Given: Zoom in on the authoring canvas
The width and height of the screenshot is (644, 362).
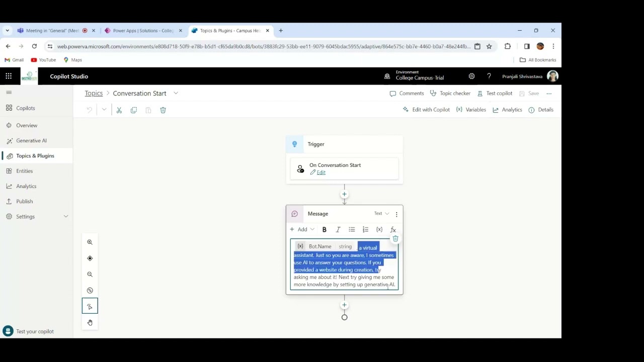Looking at the screenshot, I should tap(90, 242).
